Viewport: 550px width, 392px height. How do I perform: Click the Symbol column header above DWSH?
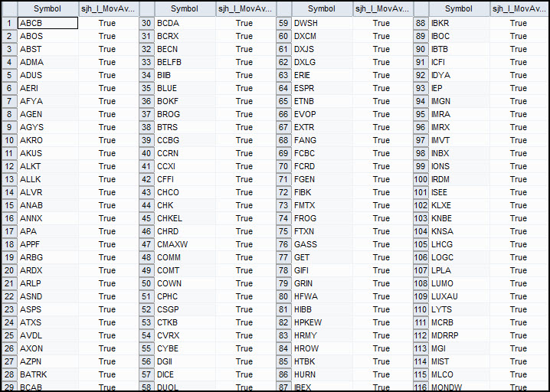click(x=322, y=8)
